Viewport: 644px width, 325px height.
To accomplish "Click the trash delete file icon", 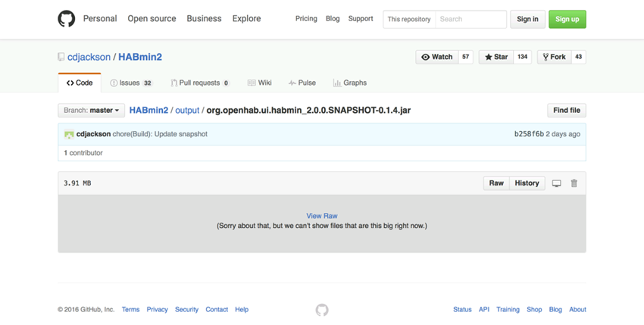I will (x=574, y=183).
